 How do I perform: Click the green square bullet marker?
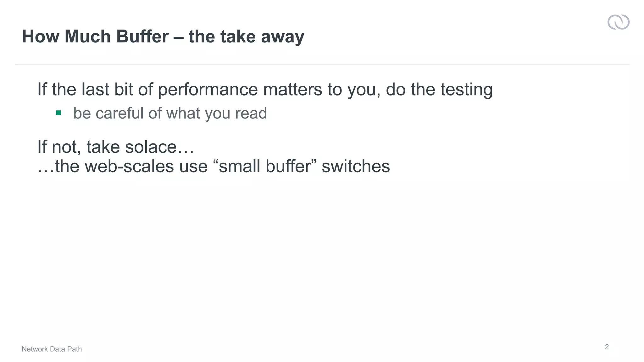pos(58,113)
